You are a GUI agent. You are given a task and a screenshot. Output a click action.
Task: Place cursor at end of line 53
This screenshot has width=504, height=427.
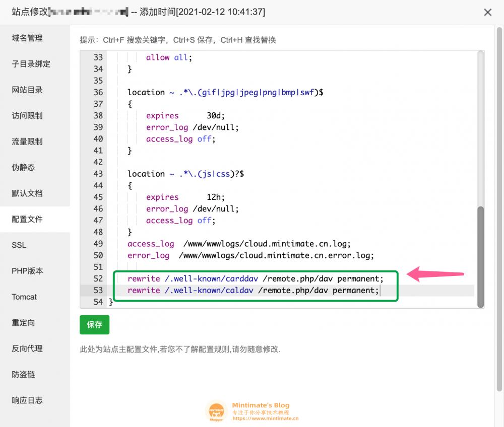[379, 291]
